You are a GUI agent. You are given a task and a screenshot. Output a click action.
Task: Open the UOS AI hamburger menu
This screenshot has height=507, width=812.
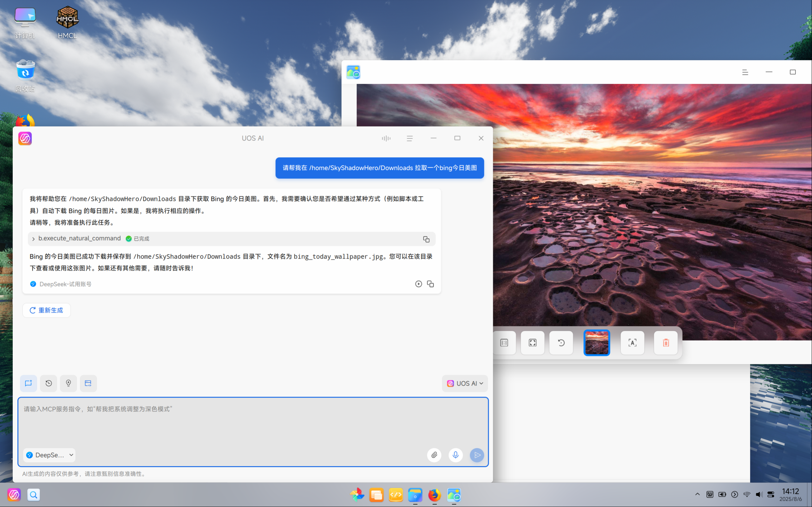click(x=410, y=138)
